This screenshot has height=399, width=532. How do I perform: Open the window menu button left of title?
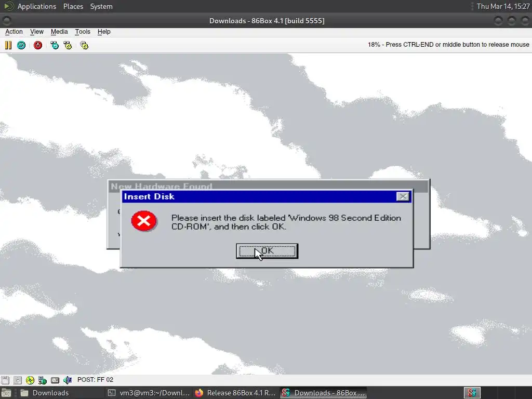point(7,21)
